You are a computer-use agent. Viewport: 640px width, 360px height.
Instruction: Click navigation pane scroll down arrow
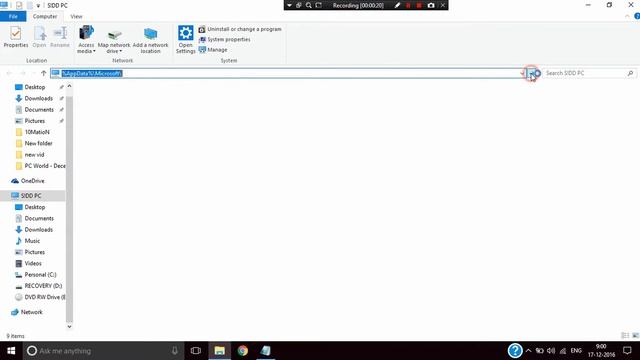(x=69, y=327)
